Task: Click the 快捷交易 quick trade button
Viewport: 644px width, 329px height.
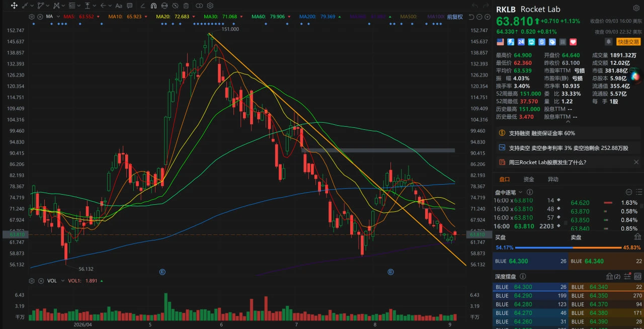Action: click(x=628, y=42)
